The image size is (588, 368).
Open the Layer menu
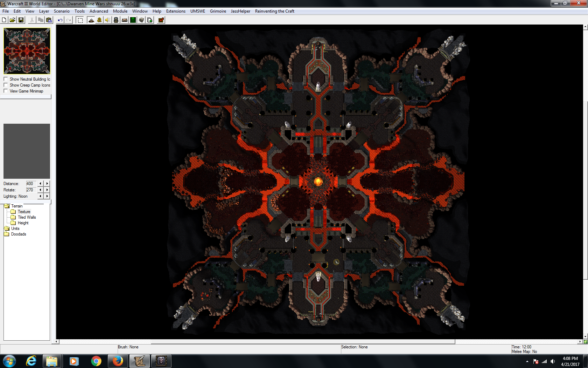pyautogui.click(x=44, y=11)
